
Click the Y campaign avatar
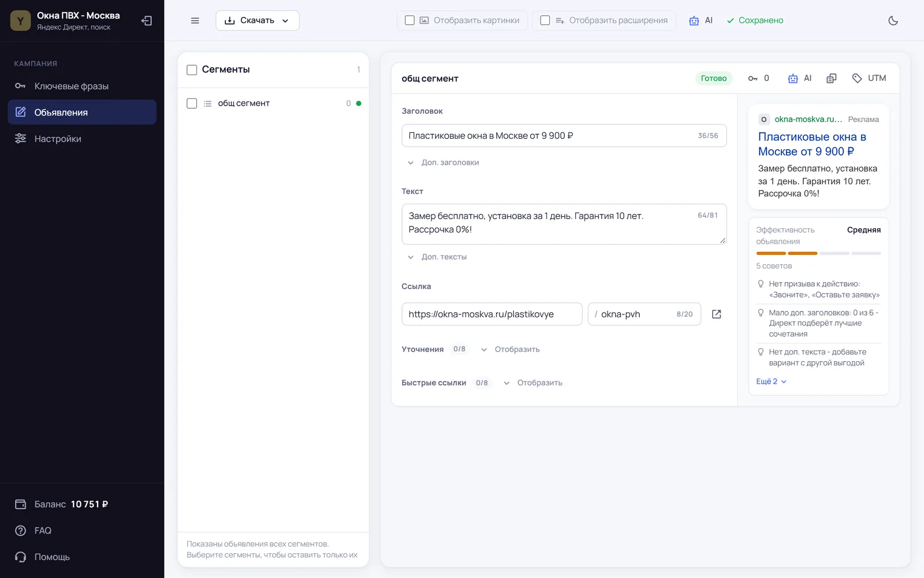[20, 21]
